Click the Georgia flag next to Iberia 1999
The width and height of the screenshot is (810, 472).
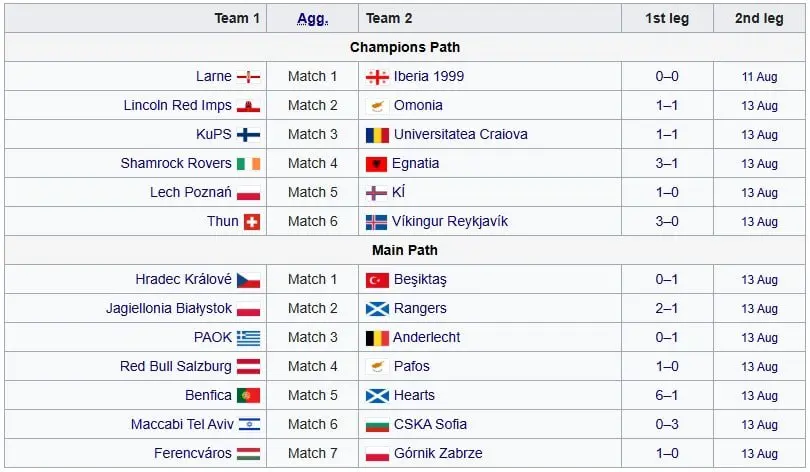[377, 77]
